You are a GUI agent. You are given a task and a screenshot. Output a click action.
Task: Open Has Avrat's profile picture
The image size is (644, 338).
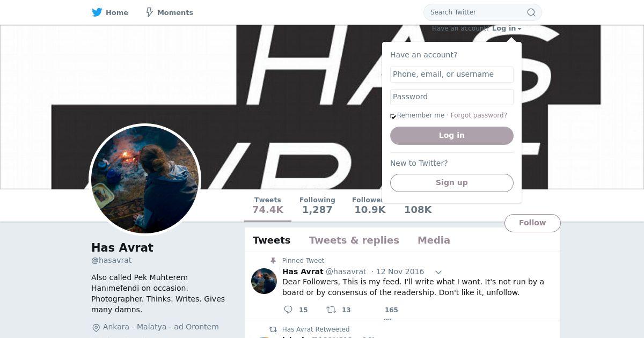(x=145, y=180)
